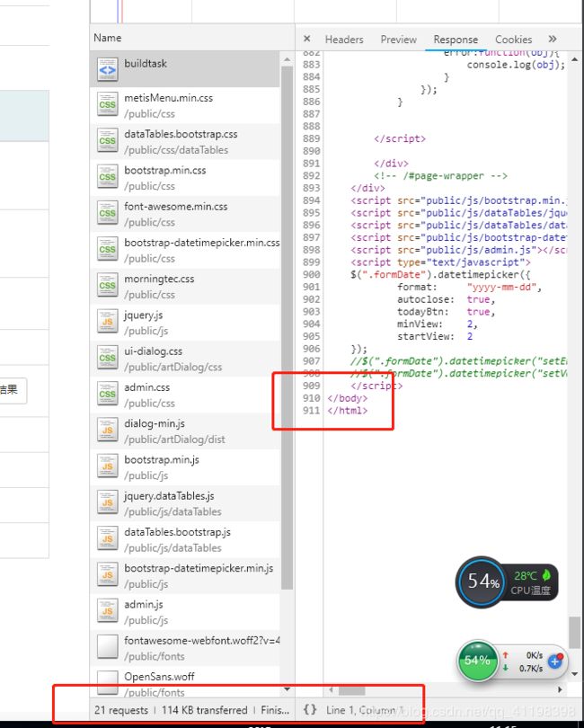
Task: Select the buildtask document icon
Action: tap(107, 69)
